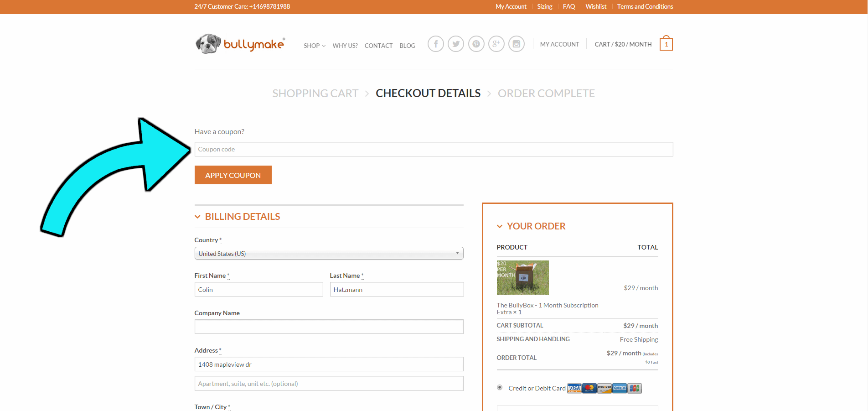This screenshot has height=411, width=868.
Task: Open the Instagram social icon
Action: [x=517, y=44]
